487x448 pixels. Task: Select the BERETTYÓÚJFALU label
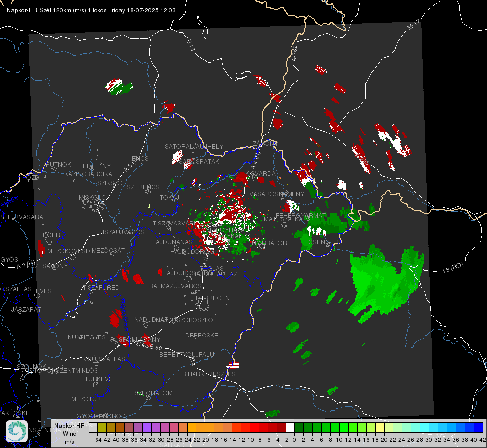coord(187,354)
